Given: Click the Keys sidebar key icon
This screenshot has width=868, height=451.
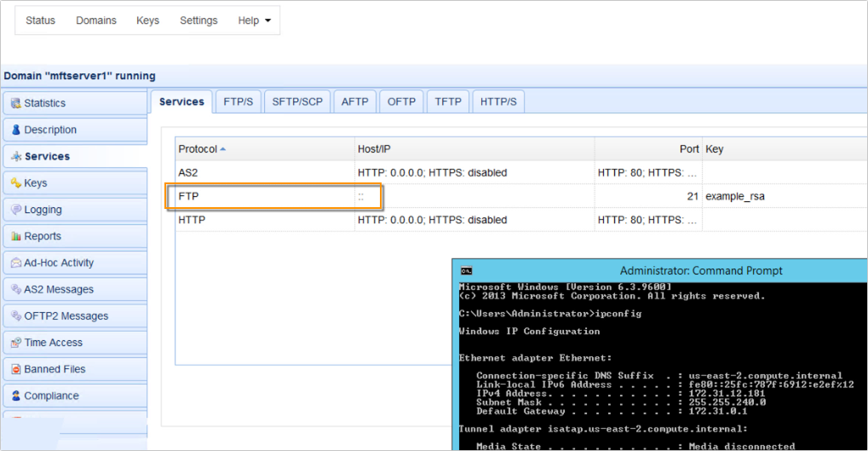Looking at the screenshot, I should (x=16, y=183).
